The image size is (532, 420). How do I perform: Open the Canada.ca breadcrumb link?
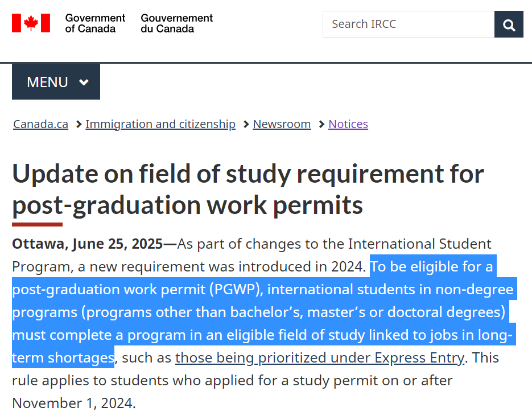[x=41, y=124]
